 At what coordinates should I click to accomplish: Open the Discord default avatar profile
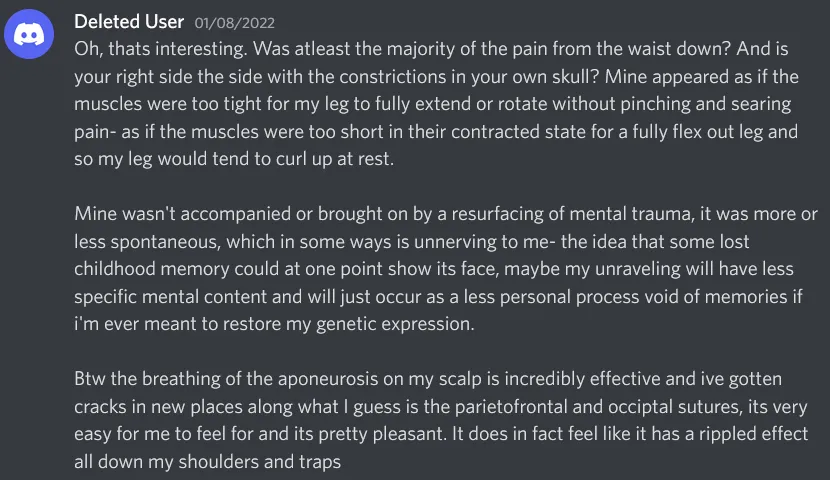coord(29,34)
